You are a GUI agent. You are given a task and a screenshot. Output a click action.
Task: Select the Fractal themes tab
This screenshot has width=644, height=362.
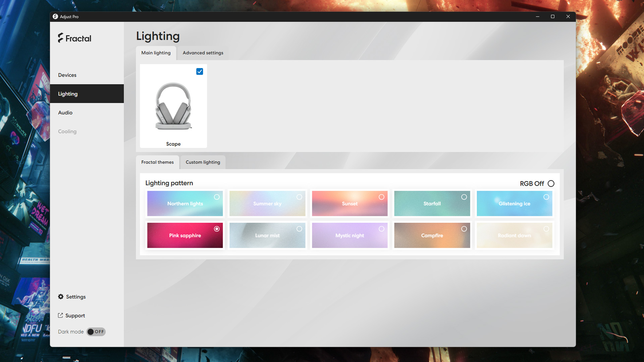(157, 162)
